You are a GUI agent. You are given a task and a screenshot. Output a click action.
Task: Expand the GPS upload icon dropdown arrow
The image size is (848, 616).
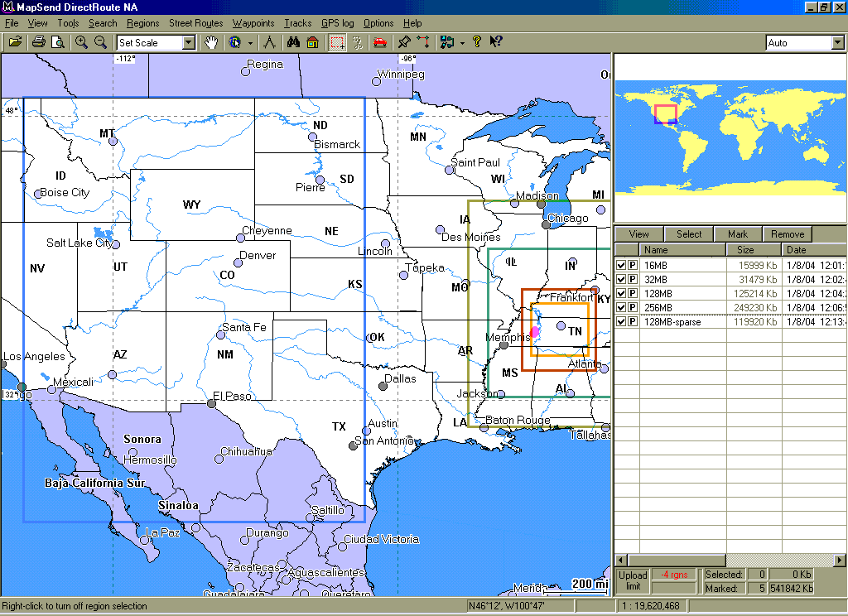coord(462,43)
